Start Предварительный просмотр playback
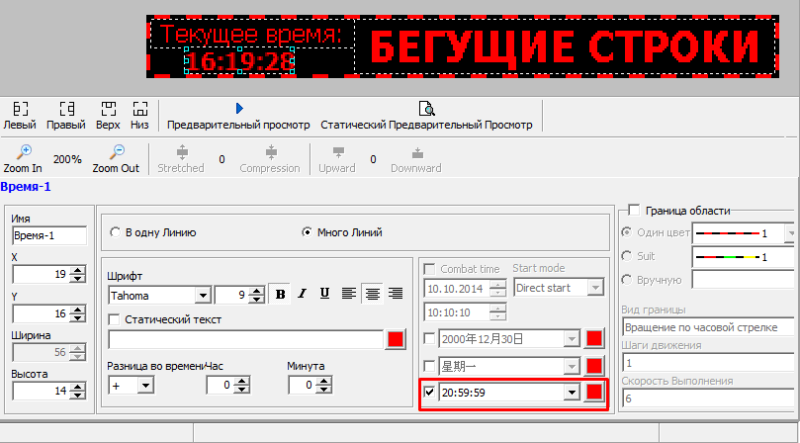 click(x=239, y=115)
